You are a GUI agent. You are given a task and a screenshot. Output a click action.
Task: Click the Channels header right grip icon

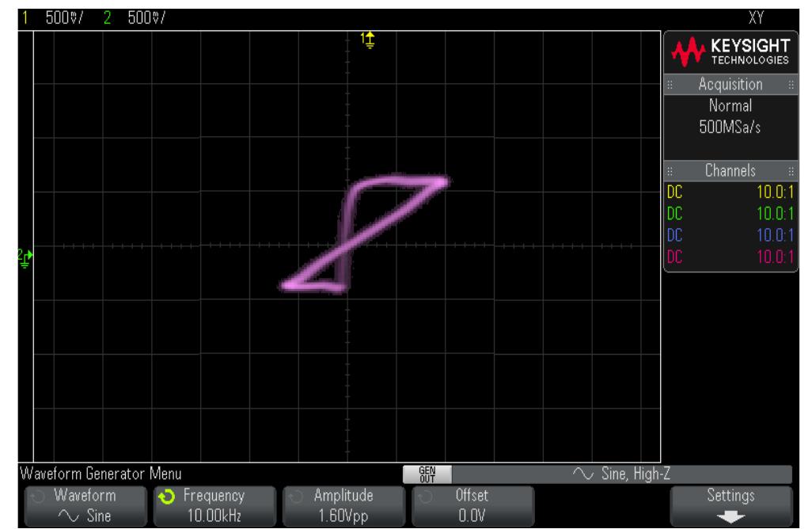point(791,171)
